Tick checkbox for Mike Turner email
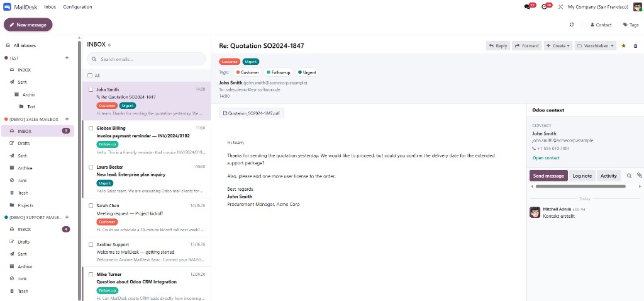644x301 pixels. coord(91,274)
